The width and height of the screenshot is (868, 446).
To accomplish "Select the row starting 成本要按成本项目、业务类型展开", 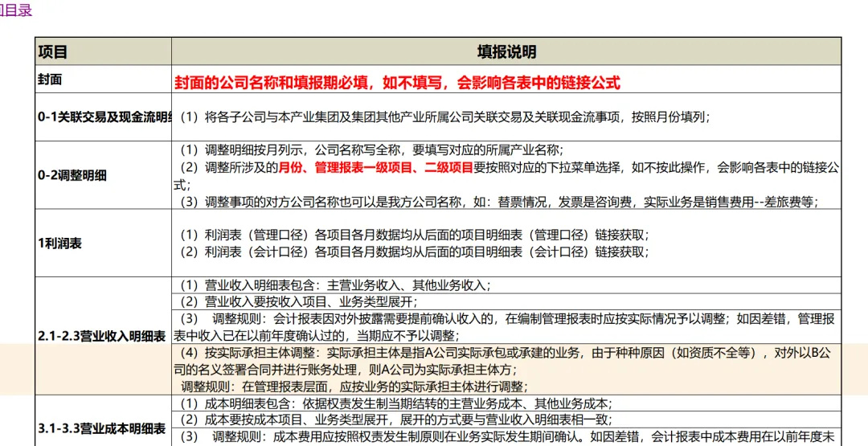I will pyautogui.click(x=506, y=419).
